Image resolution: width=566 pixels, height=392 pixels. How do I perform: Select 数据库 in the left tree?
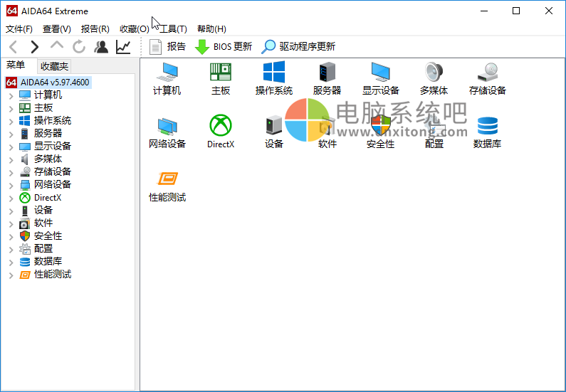tap(48, 262)
